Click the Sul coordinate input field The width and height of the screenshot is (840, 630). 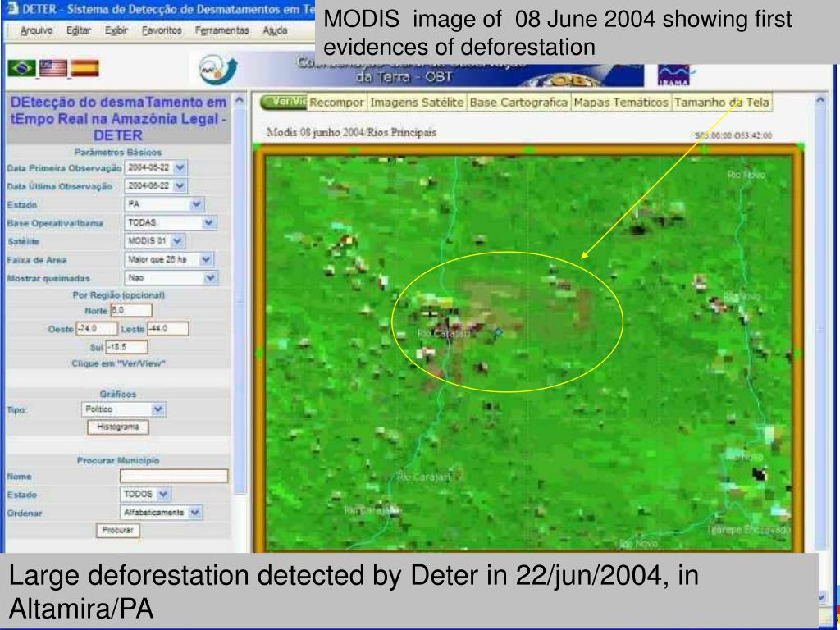pos(126,347)
